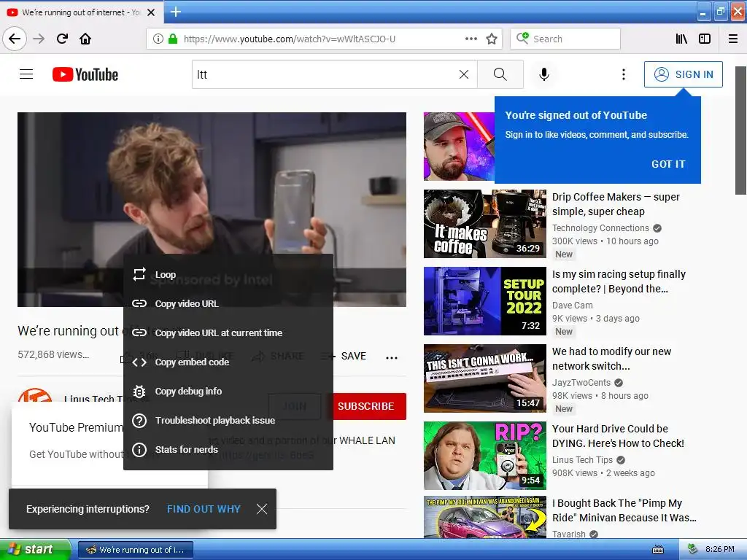The height and width of the screenshot is (560, 747).
Task: Open the YouTube guide hamburger menu
Action: point(26,74)
